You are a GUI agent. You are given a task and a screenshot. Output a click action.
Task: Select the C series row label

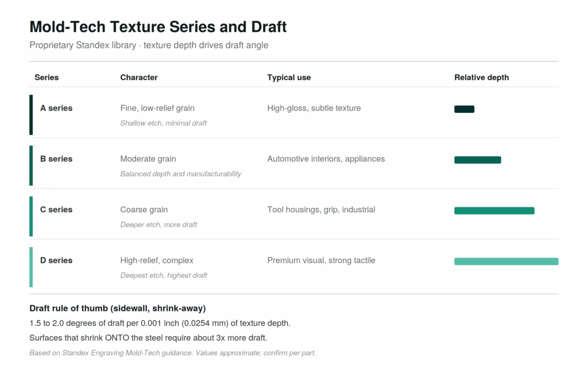click(x=56, y=209)
